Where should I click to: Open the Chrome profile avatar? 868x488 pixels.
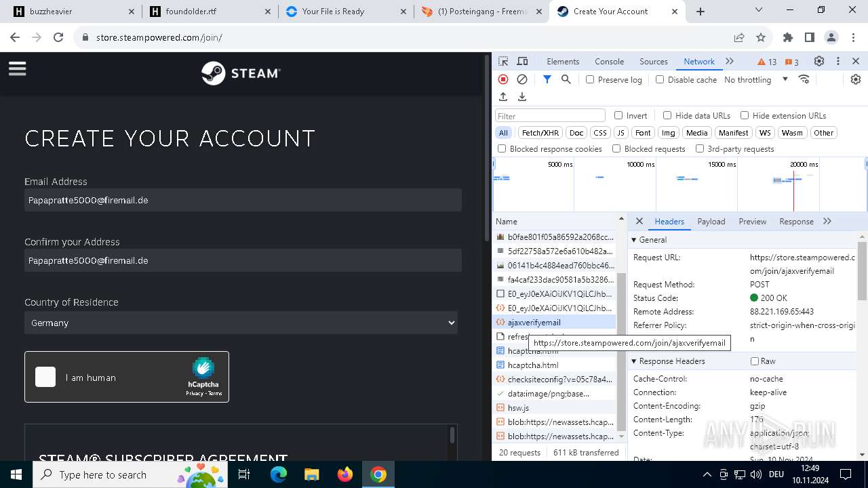point(831,37)
